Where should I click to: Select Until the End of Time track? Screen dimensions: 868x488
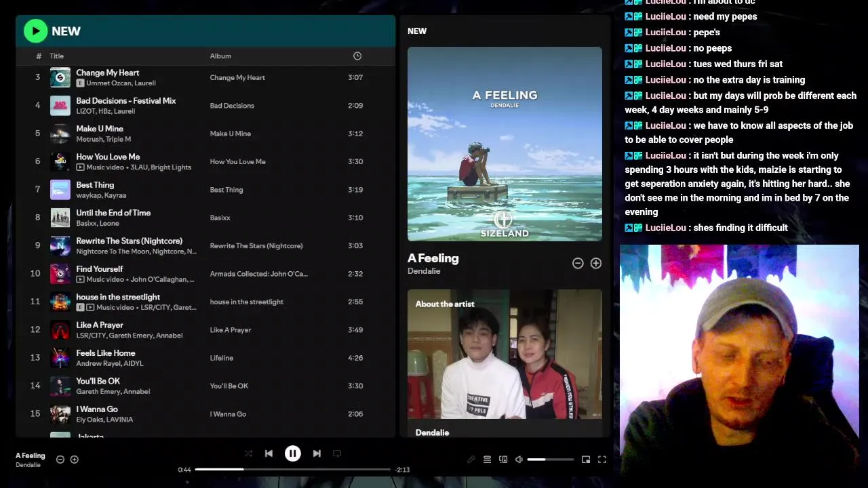tap(113, 213)
